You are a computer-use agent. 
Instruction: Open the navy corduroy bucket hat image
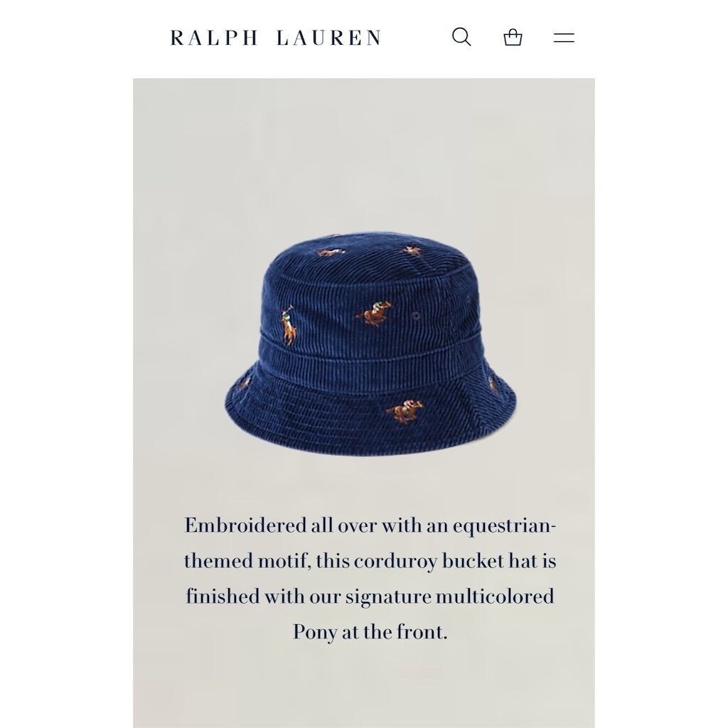coord(370,345)
